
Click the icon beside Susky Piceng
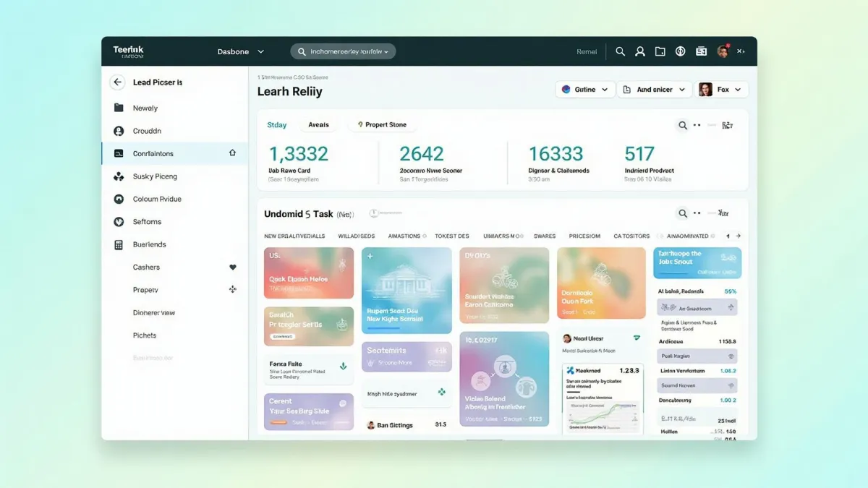(x=119, y=176)
